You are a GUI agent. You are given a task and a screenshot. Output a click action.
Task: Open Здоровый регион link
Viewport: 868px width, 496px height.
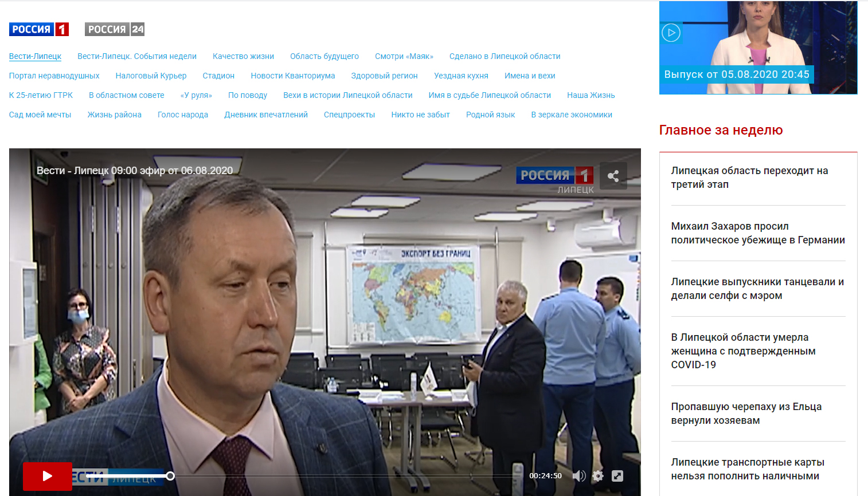pos(385,76)
